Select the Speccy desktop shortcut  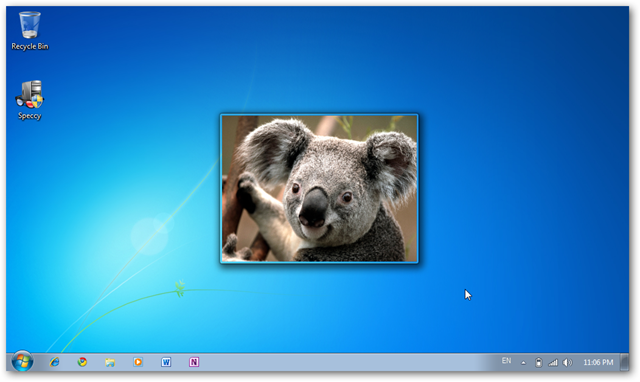pos(29,100)
